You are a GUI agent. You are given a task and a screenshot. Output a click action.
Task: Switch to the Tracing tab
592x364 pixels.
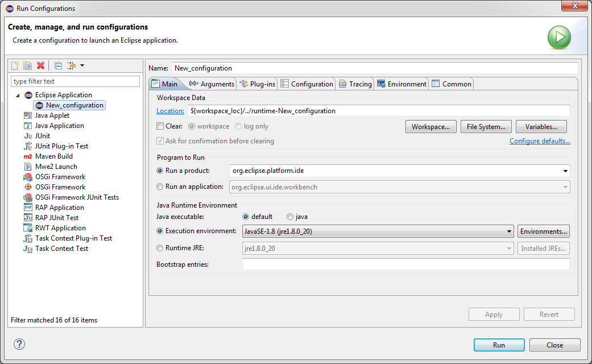click(355, 84)
